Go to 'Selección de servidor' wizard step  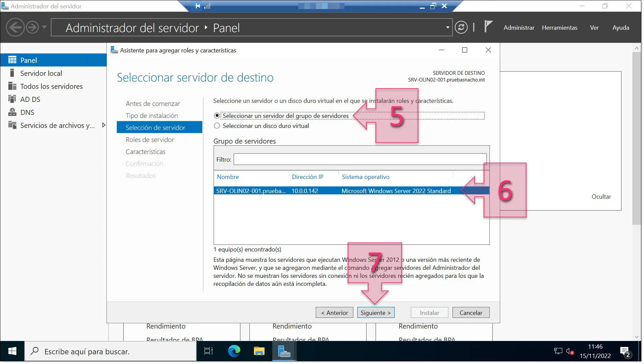pyautogui.click(x=159, y=128)
